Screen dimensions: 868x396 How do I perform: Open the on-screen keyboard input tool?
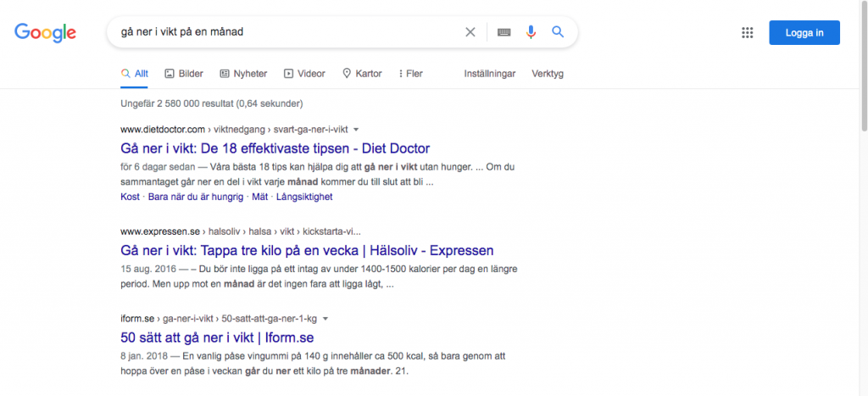[x=504, y=32]
